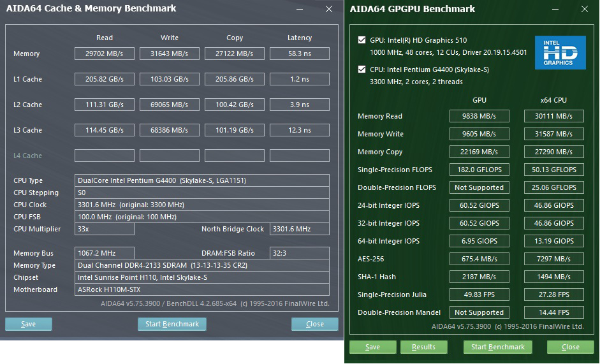Select L3 Cache read 114.45 GB/s

pyautogui.click(x=105, y=130)
